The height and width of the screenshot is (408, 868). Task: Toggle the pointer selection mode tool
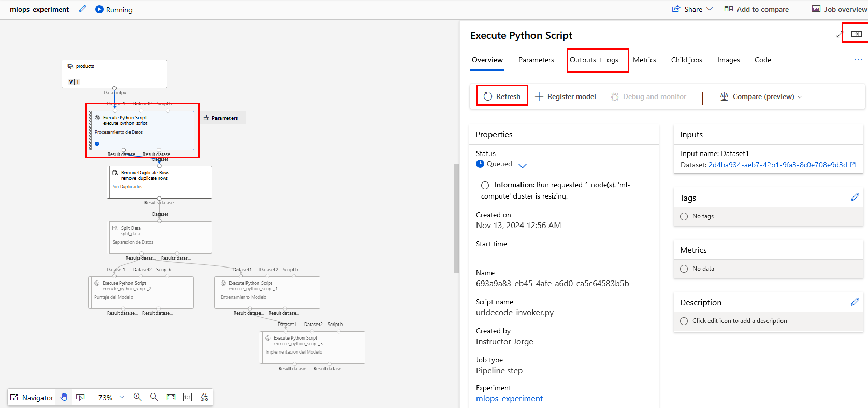(80, 397)
